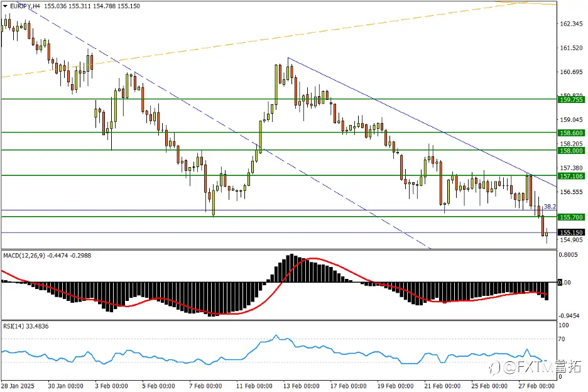
Task: Click the 161.520 price scale value
Action: tap(571, 48)
